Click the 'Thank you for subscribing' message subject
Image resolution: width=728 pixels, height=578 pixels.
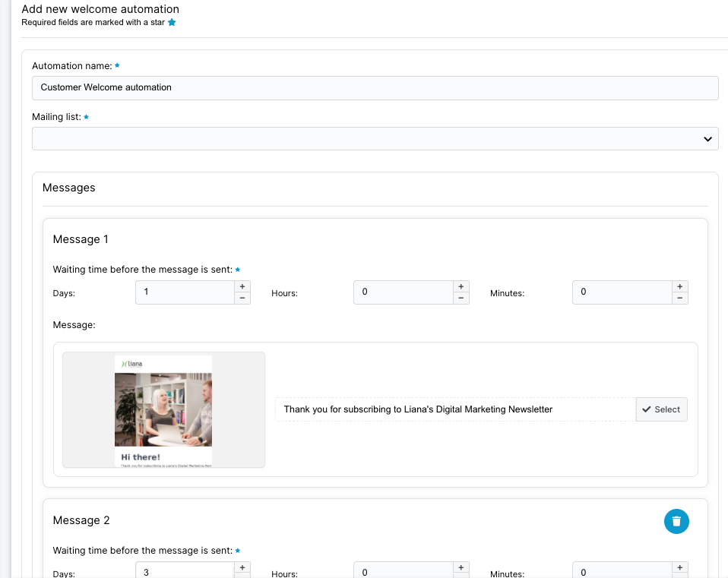click(455, 409)
